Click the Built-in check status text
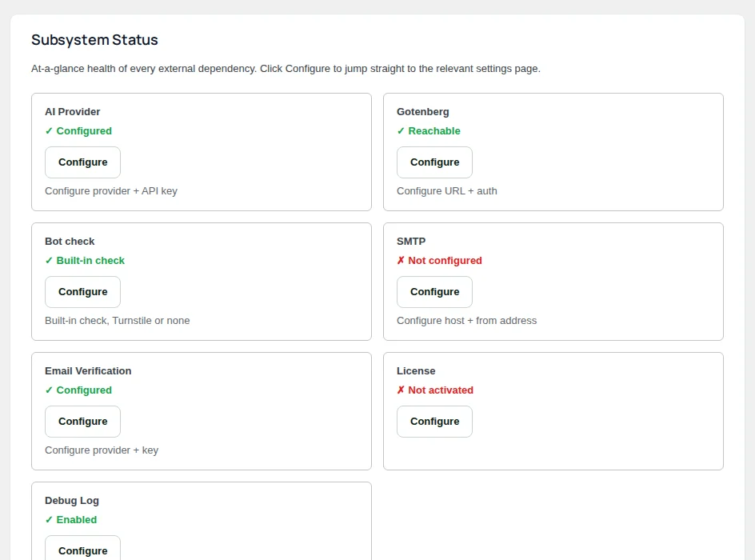Viewport: 755px width, 560px height. click(x=85, y=261)
